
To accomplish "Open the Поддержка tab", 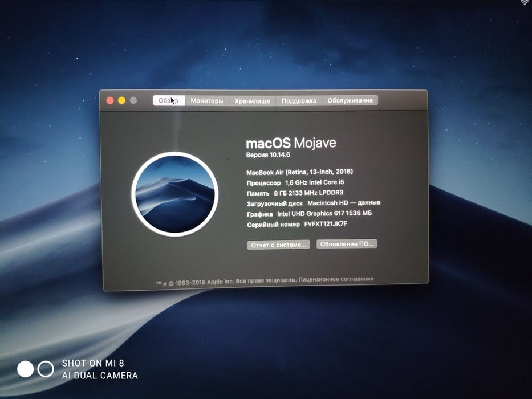I will pos(299,101).
